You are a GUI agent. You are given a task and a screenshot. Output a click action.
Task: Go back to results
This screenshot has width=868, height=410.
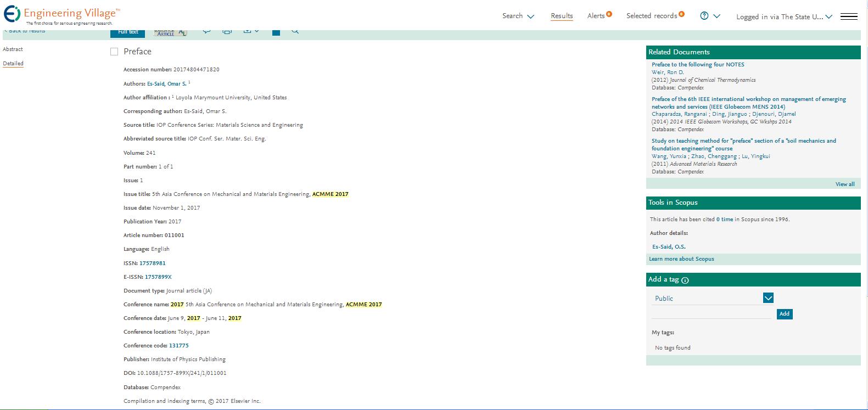click(x=25, y=31)
